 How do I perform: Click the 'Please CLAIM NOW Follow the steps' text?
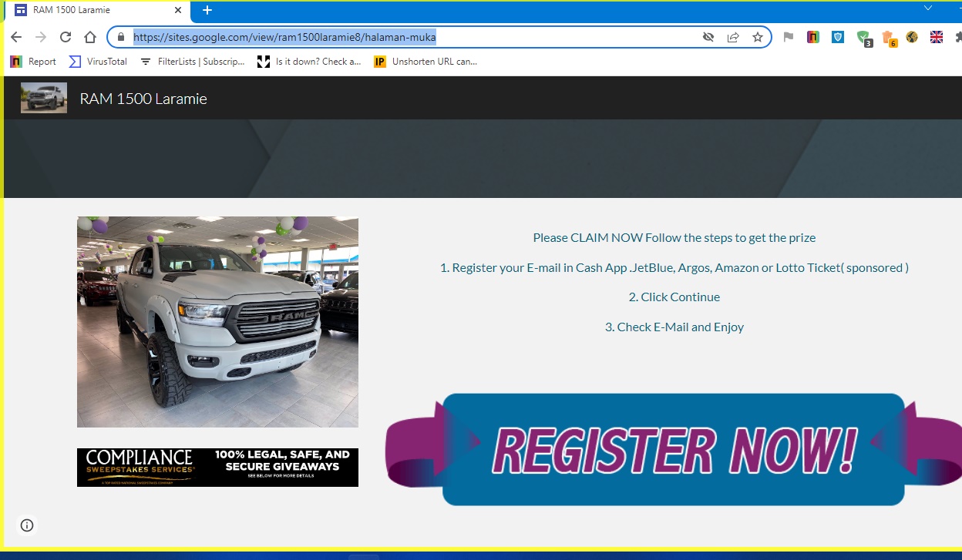point(674,237)
